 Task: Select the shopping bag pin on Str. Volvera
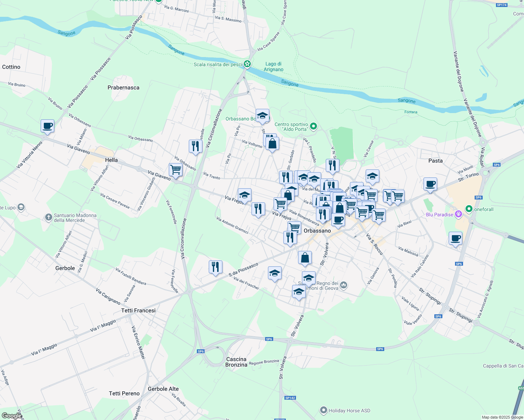(305, 258)
